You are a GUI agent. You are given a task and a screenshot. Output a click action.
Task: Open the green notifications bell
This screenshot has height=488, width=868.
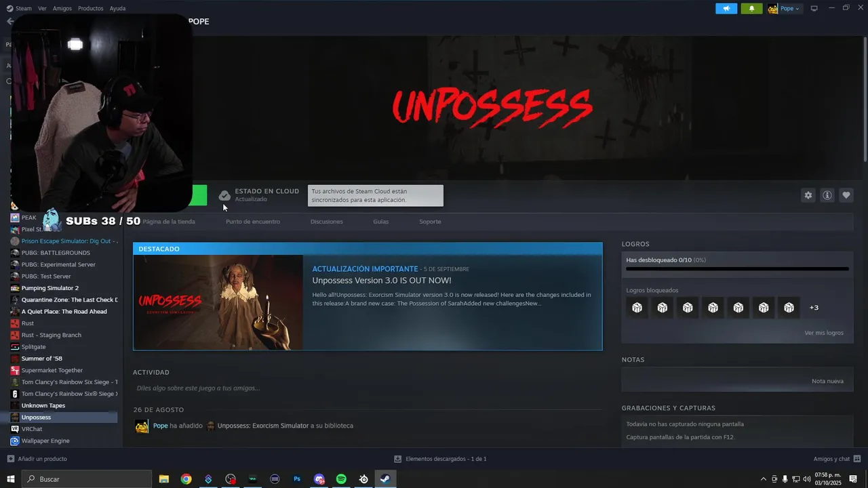(x=751, y=8)
